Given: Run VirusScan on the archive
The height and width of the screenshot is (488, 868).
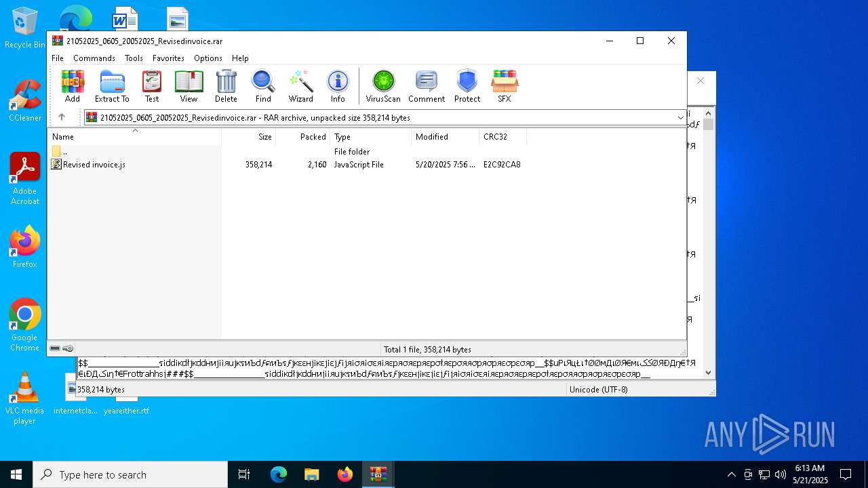Looking at the screenshot, I should click(383, 86).
